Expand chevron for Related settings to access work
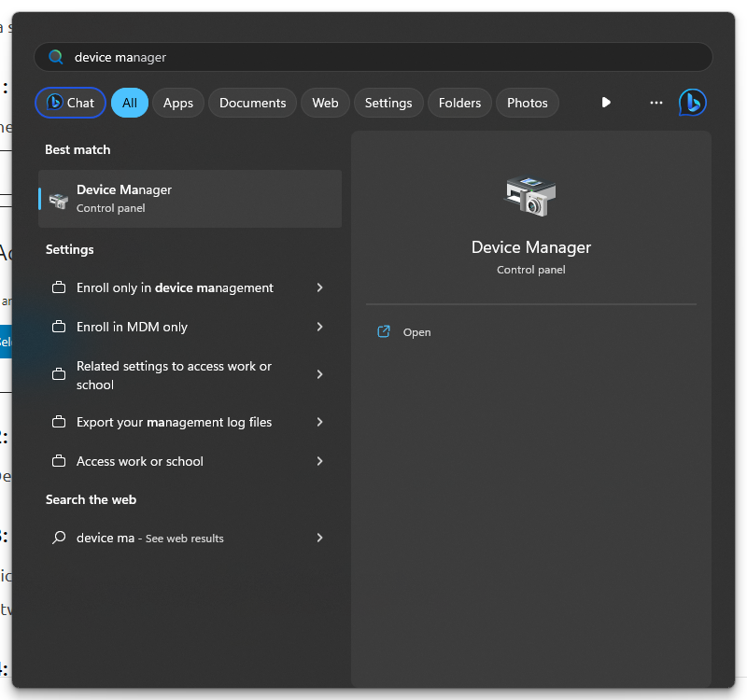This screenshot has height=700, width=747. coord(319,375)
